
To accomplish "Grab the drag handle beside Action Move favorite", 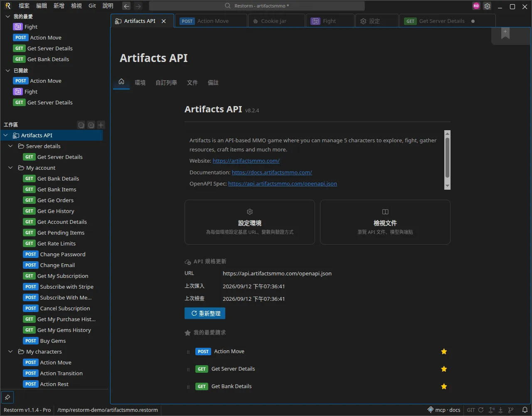I will click(x=188, y=352).
